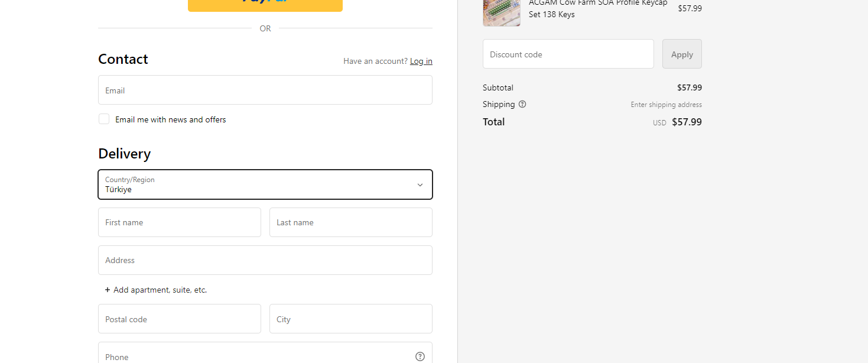This screenshot has width=868, height=363.
Task: Open the Log in link
Action: (x=421, y=61)
